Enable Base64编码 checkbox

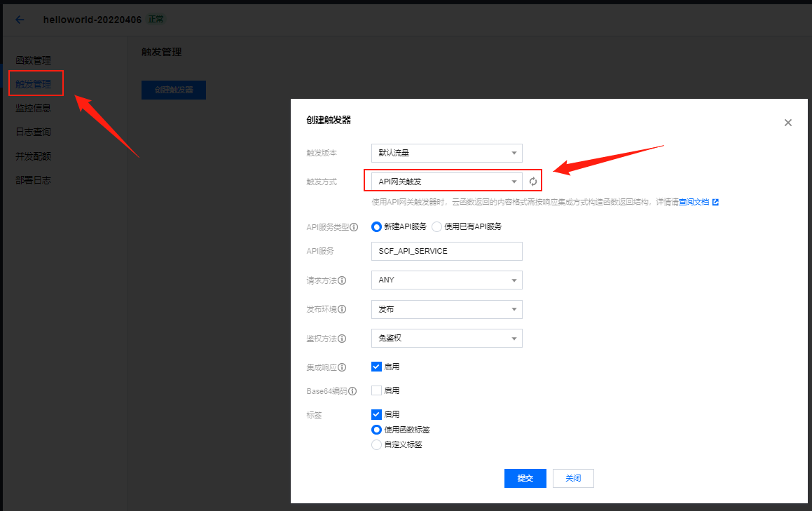pos(376,390)
